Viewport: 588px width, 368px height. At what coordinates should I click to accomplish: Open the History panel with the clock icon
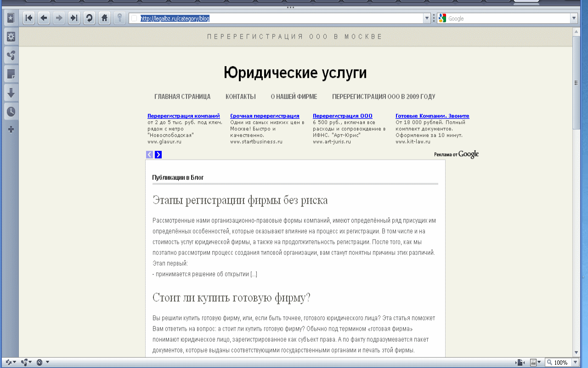(11, 110)
